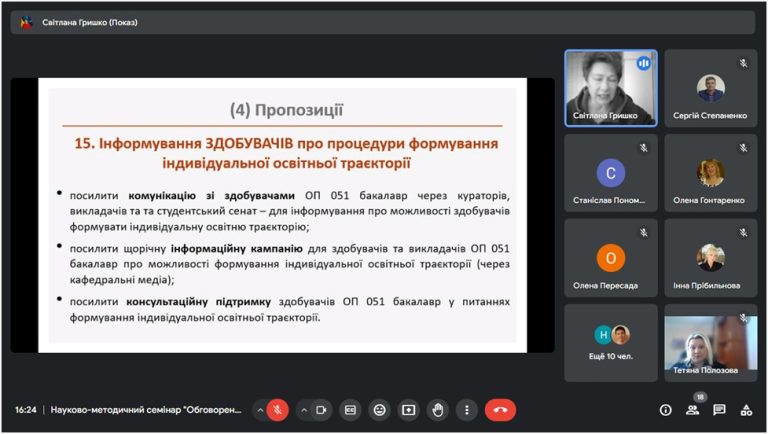
Task: Select Інна Прібильнова participant tile
Action: coord(711,258)
